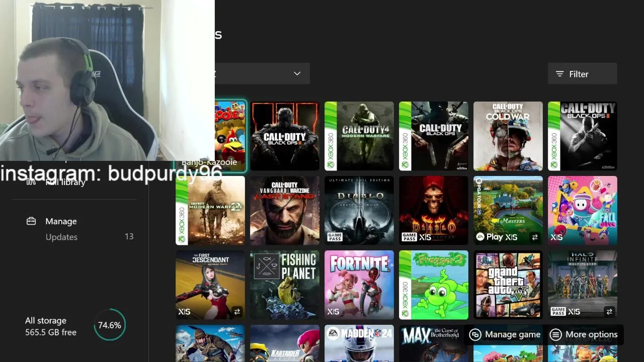Image resolution: width=644 pixels, height=362 pixels.
Task: Click the updates count 13
Action: point(129,236)
